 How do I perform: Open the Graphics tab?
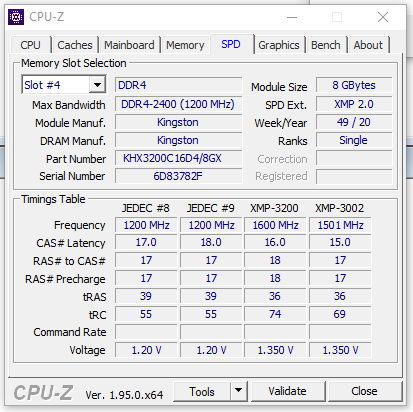click(x=279, y=45)
